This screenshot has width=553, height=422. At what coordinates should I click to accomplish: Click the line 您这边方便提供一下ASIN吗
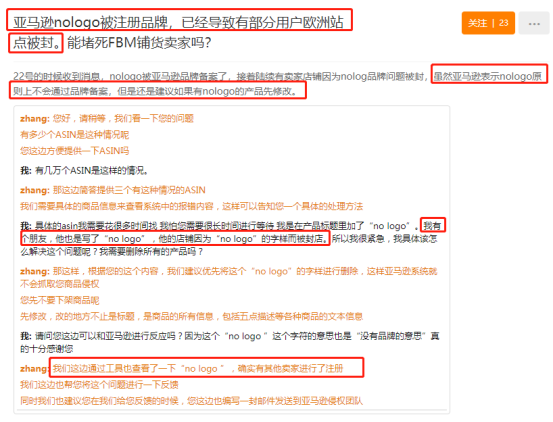[74, 151]
